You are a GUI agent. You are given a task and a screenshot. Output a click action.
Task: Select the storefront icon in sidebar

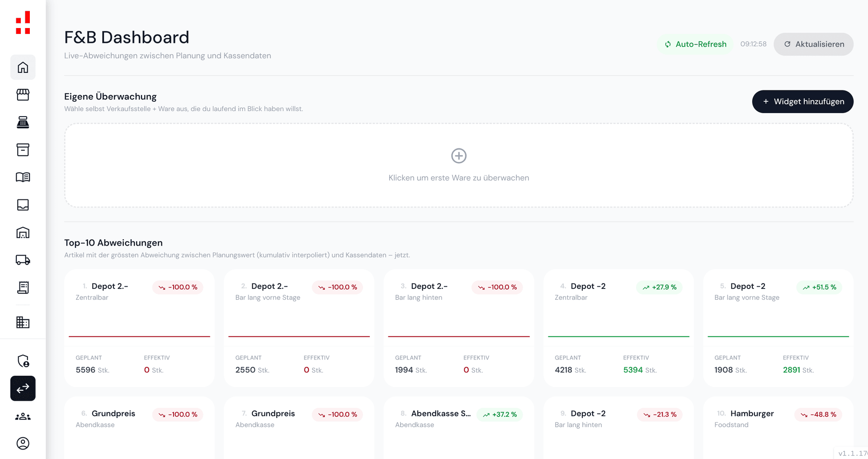(x=23, y=95)
